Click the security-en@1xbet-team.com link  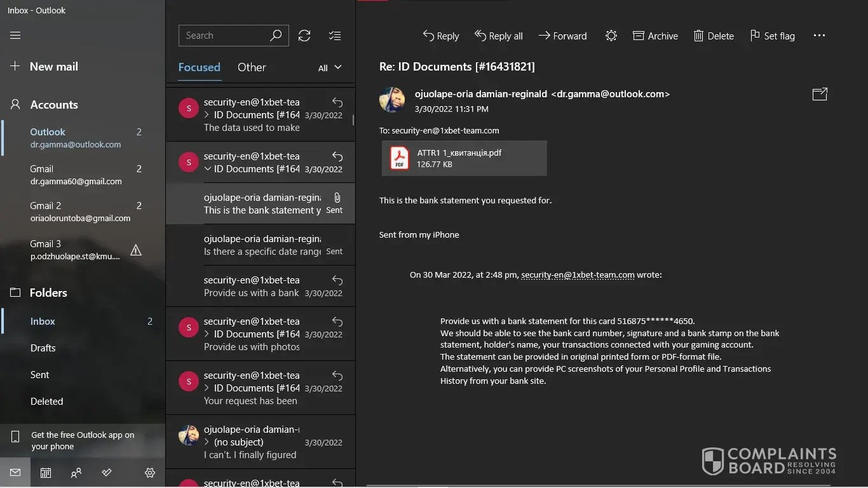(x=578, y=275)
